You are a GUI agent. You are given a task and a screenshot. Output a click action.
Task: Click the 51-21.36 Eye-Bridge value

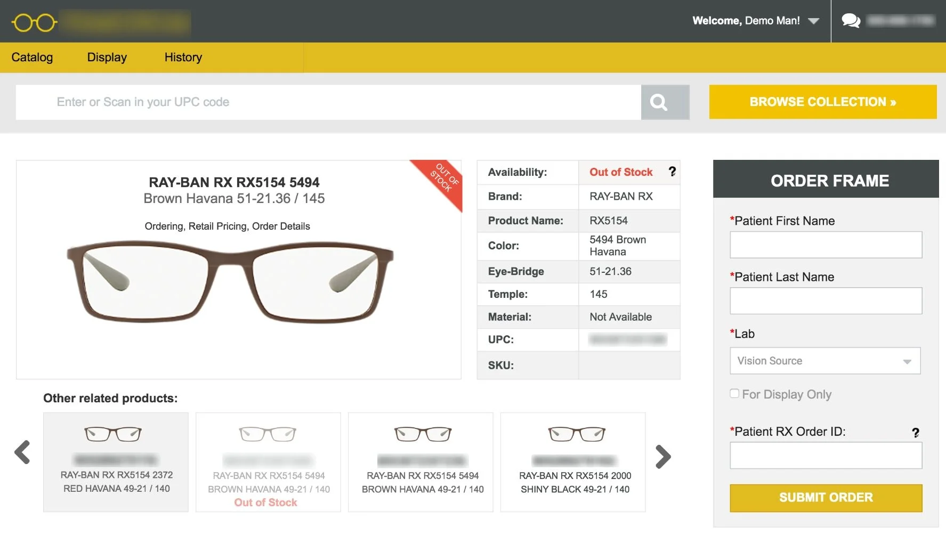point(610,271)
